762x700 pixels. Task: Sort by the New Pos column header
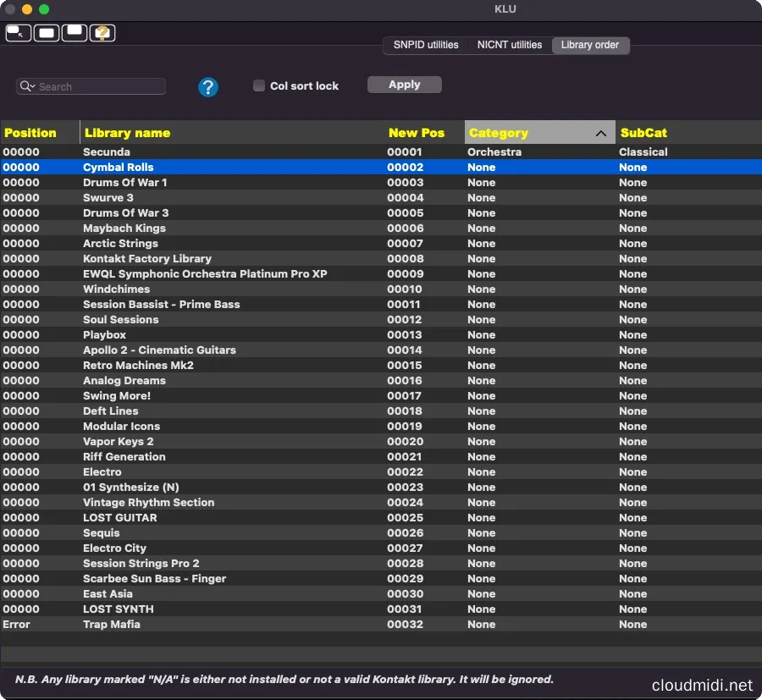coord(416,133)
